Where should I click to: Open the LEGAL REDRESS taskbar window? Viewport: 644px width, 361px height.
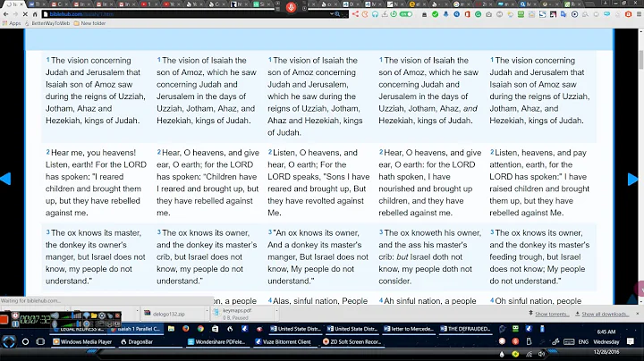(x=76, y=329)
